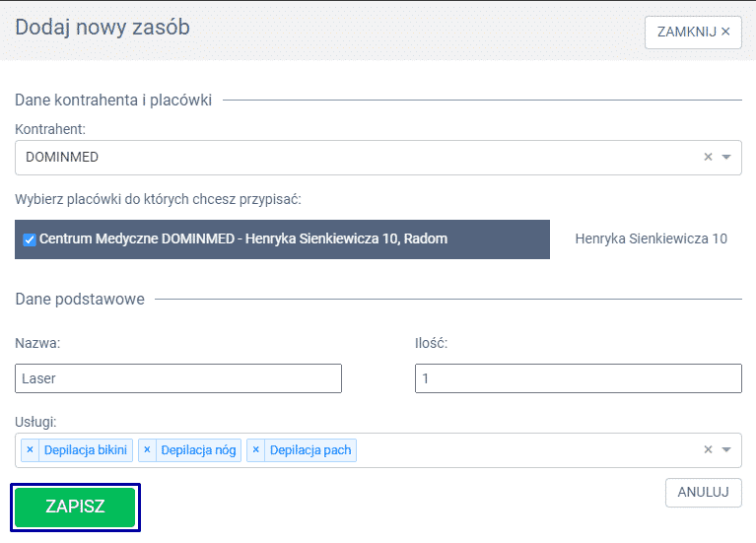Click the empty area in the Usługi field
This screenshot has width=756, height=543.
pos(522,450)
